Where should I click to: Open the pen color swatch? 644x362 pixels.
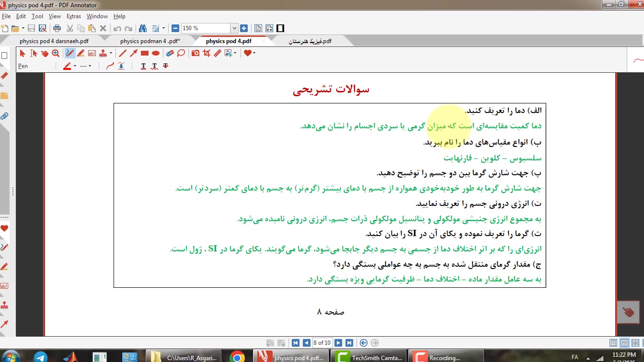coord(67,66)
